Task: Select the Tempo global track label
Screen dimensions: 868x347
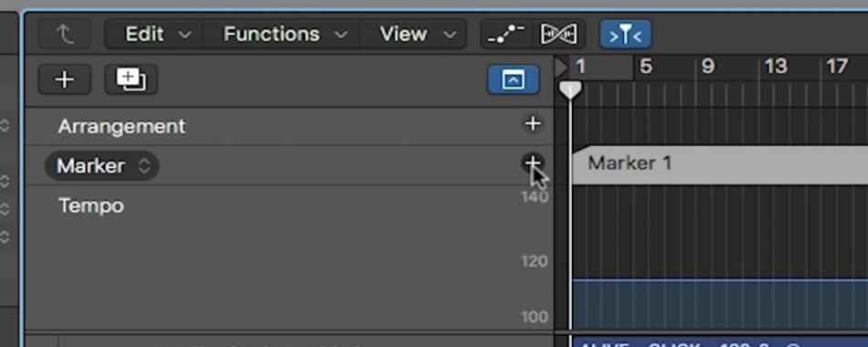Action: tap(91, 205)
